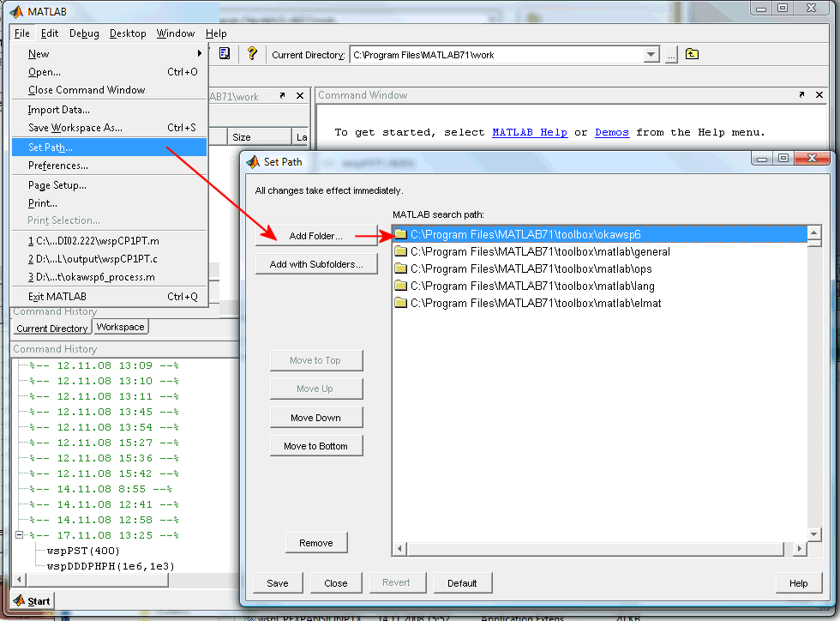Choose Open... from the File menu
The width and height of the screenshot is (840, 621).
point(110,72)
